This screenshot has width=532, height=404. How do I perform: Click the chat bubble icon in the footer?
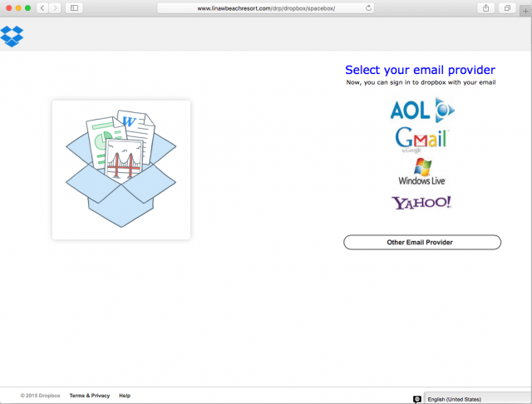click(417, 399)
